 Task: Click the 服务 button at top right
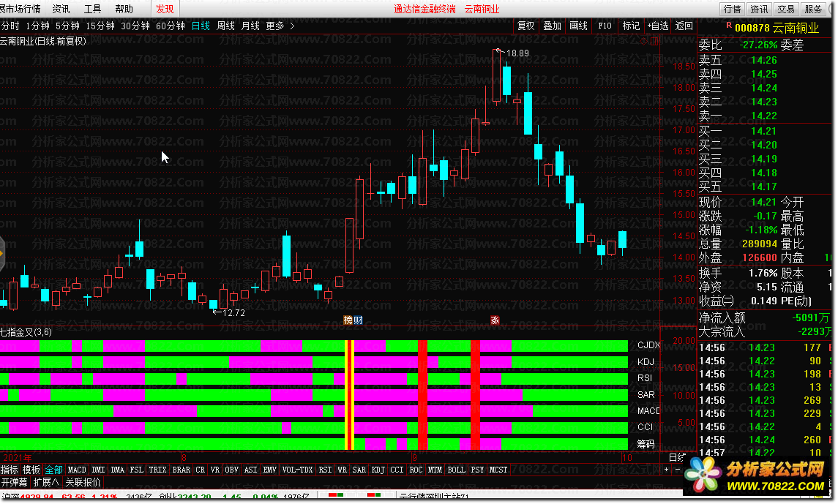tap(813, 9)
